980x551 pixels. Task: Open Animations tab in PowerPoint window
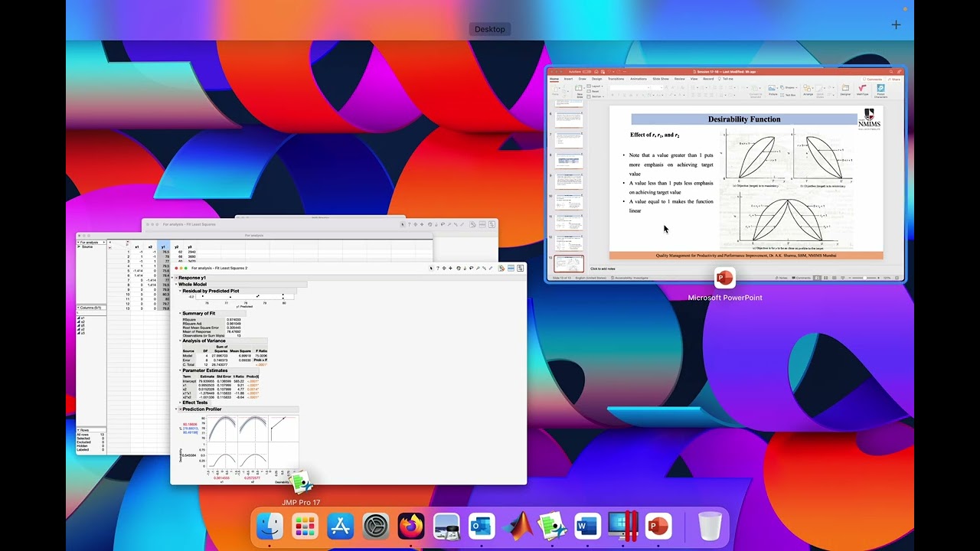[x=639, y=79]
